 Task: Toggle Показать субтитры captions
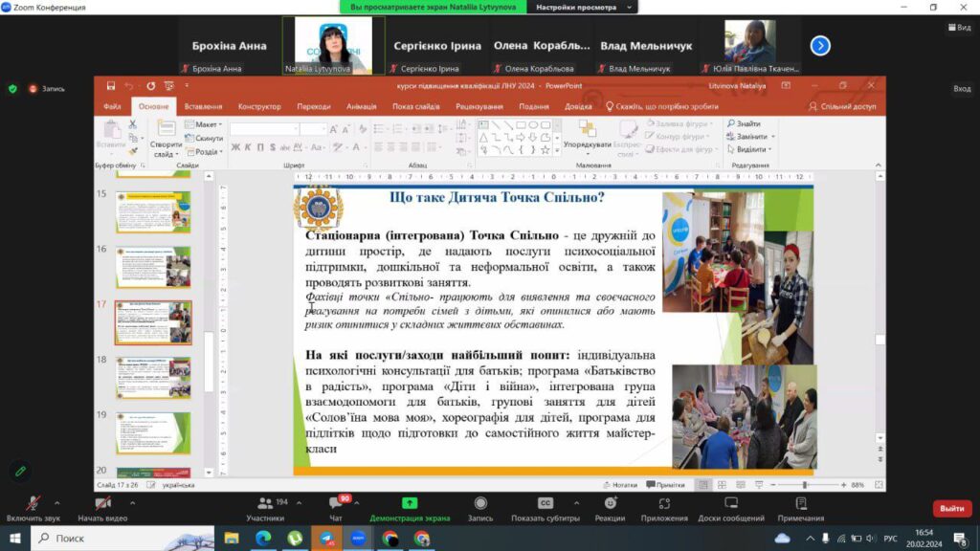pyautogui.click(x=546, y=504)
